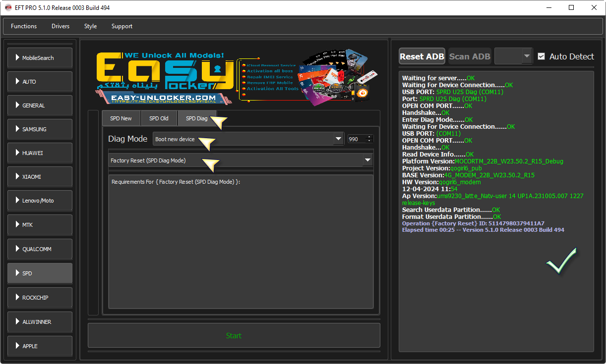Click the Enter Diag Mode log line
606x364 pixels.
pyautogui.click(x=437, y=120)
